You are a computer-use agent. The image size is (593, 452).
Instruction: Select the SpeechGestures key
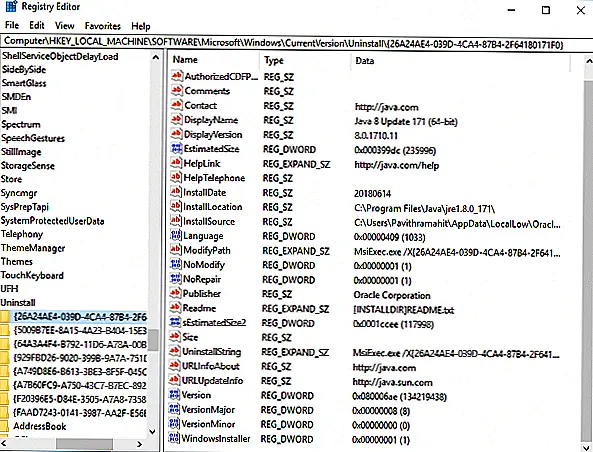click(x=33, y=138)
